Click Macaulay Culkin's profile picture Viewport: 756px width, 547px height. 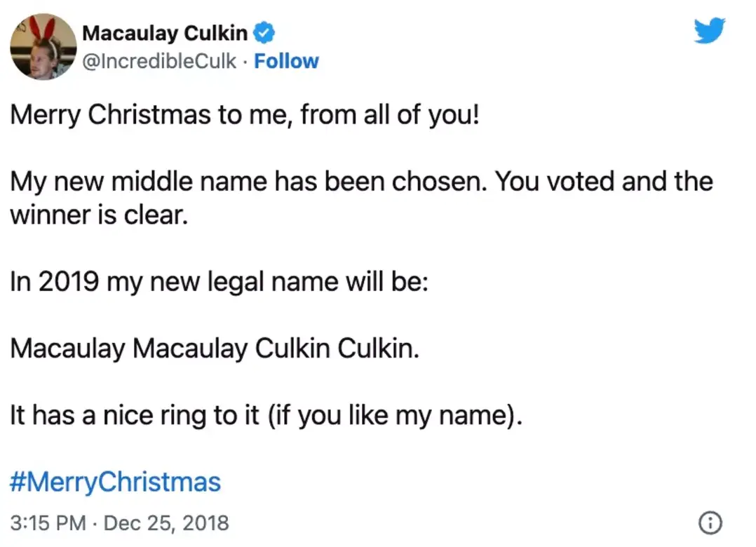tap(43, 47)
